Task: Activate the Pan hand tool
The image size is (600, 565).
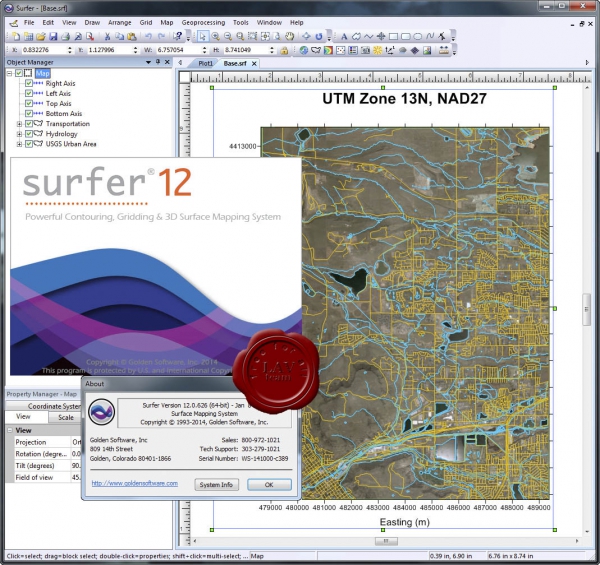Action: coord(290,36)
